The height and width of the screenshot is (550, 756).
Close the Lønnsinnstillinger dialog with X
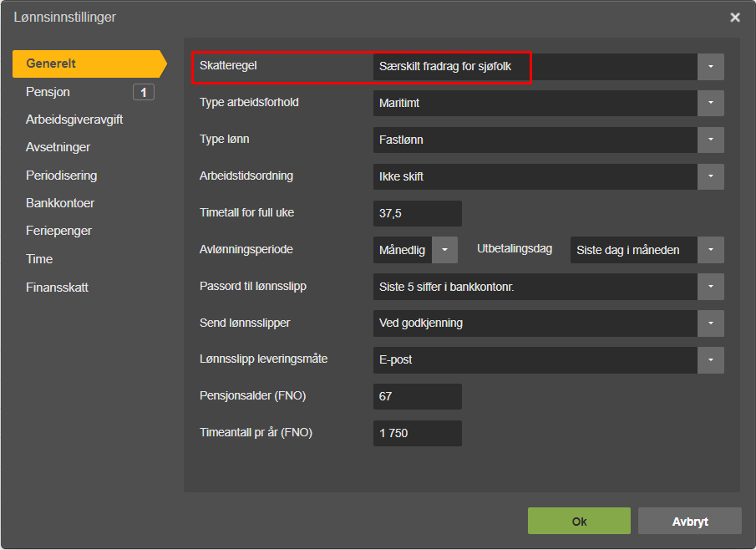point(735,18)
